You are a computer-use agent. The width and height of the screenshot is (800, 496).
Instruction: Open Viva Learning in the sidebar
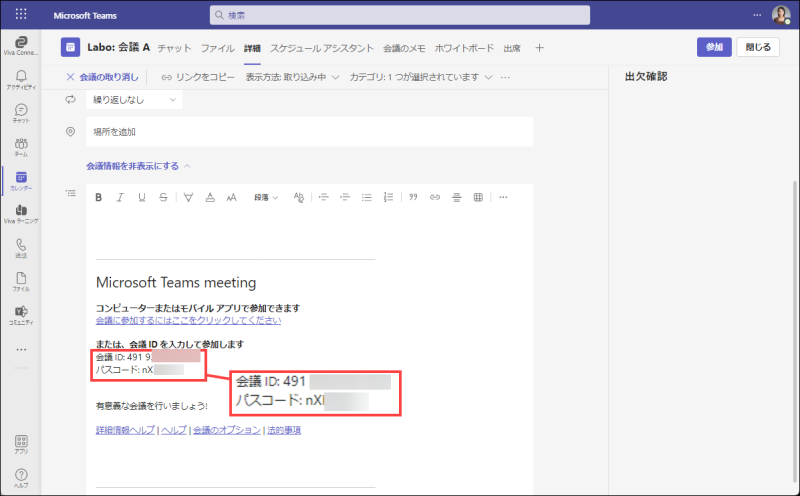click(x=21, y=214)
